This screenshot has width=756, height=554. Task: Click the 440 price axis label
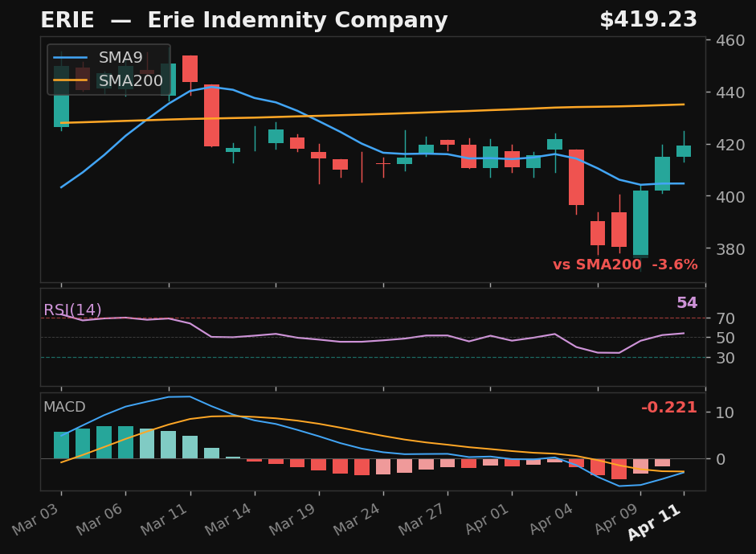pyautogui.click(x=730, y=92)
